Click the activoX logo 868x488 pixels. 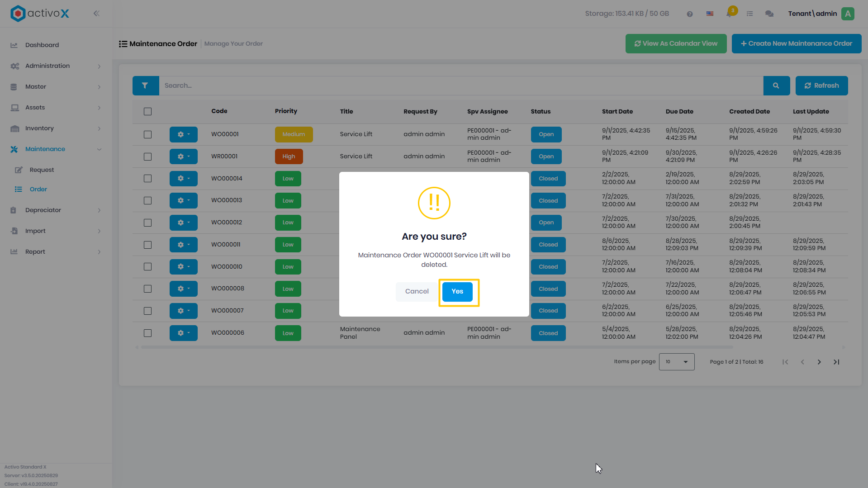click(40, 14)
